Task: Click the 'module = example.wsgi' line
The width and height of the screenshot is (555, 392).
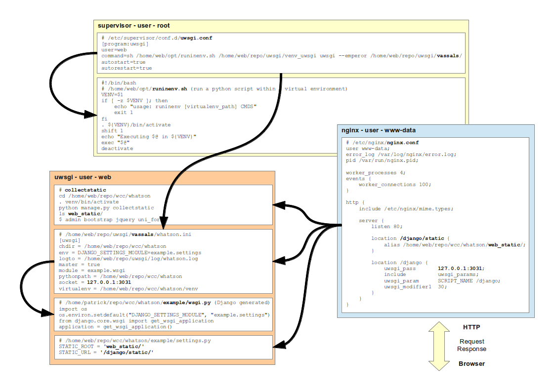Action: point(92,271)
